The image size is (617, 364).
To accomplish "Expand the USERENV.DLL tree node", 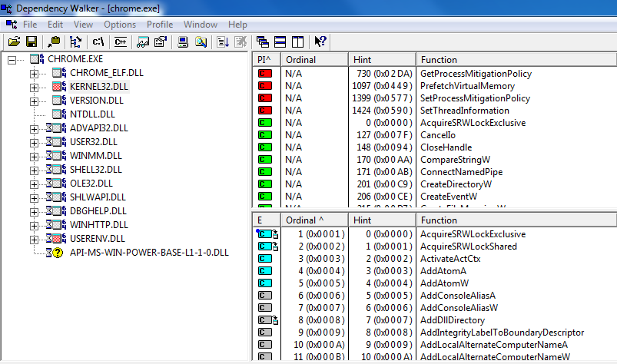I will coord(35,240).
